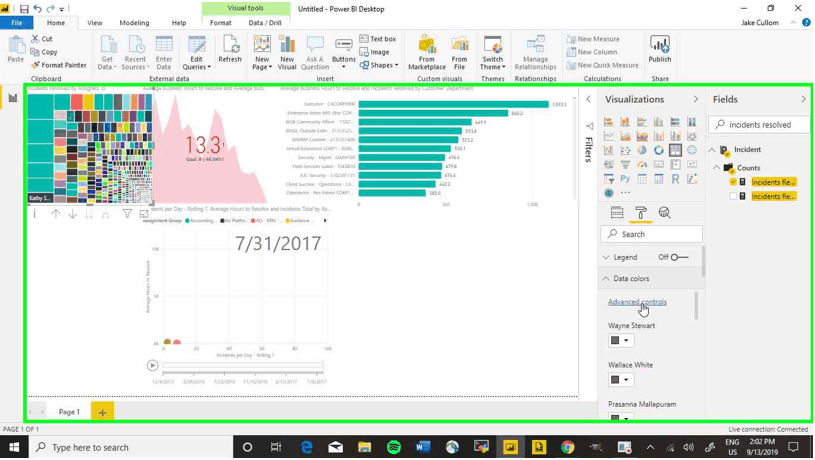
Task: Click the Advanced controls link
Action: coord(637,302)
